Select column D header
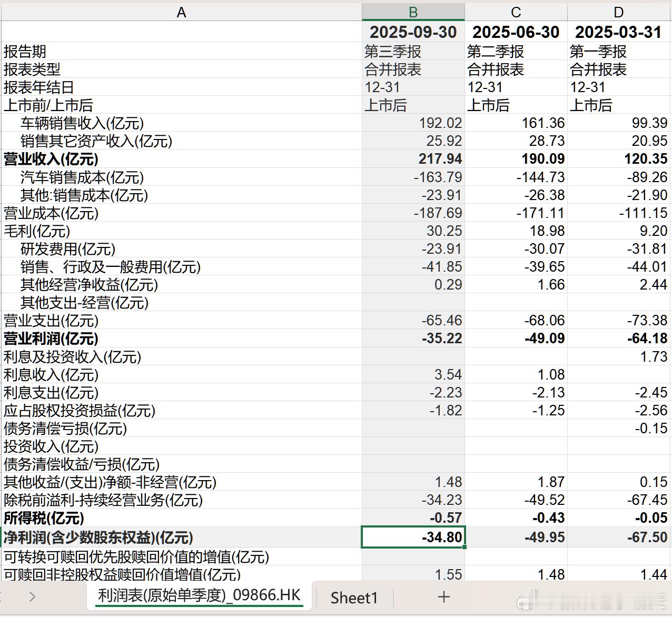672x617 pixels. coord(619,12)
